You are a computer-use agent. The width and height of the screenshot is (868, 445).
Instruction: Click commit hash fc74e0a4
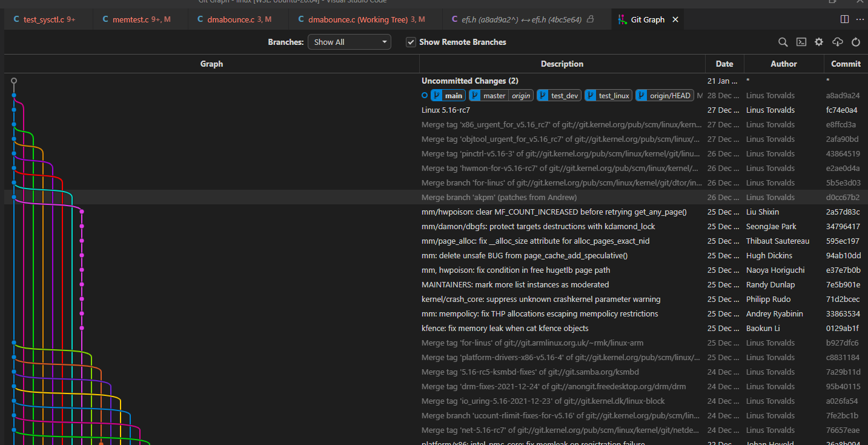coord(842,110)
